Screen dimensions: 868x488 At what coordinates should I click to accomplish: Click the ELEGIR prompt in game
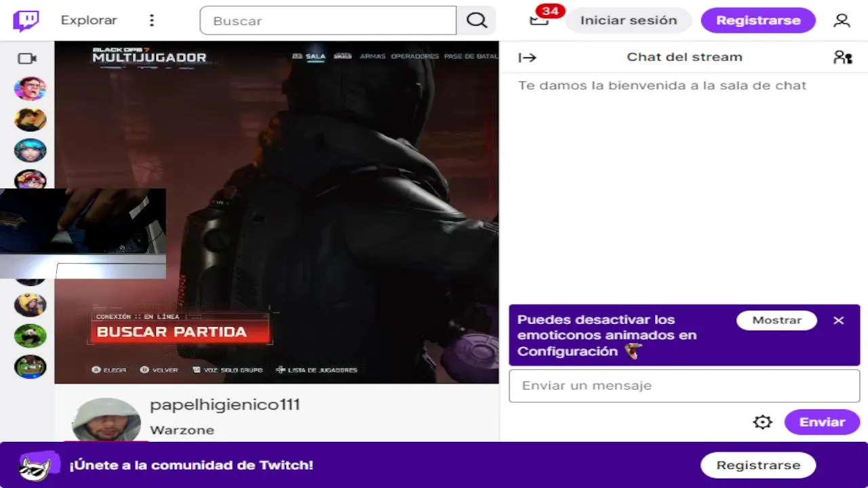[109, 370]
